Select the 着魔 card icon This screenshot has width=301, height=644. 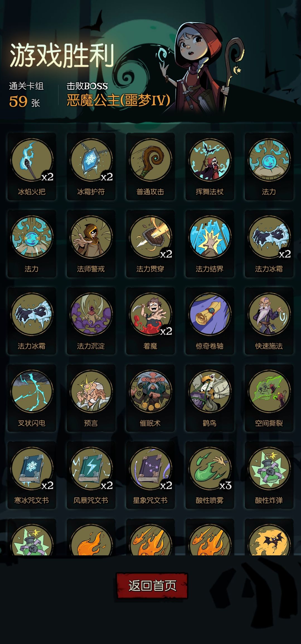(151, 321)
